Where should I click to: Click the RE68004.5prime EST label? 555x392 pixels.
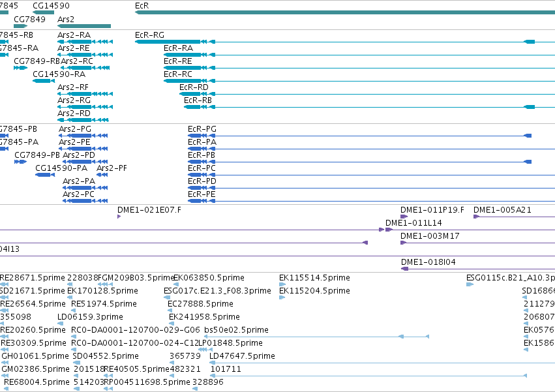pos(37,383)
